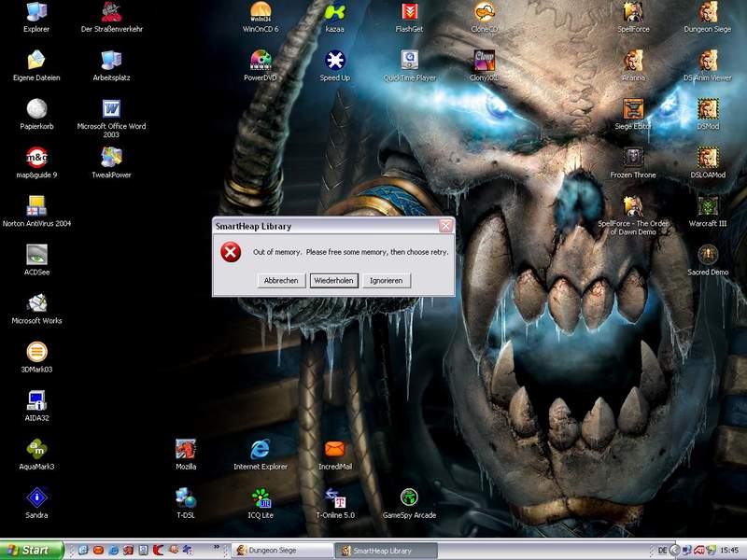Image resolution: width=747 pixels, height=560 pixels.
Task: Click the Wiederholen button in the dialog
Action: pyautogui.click(x=333, y=280)
